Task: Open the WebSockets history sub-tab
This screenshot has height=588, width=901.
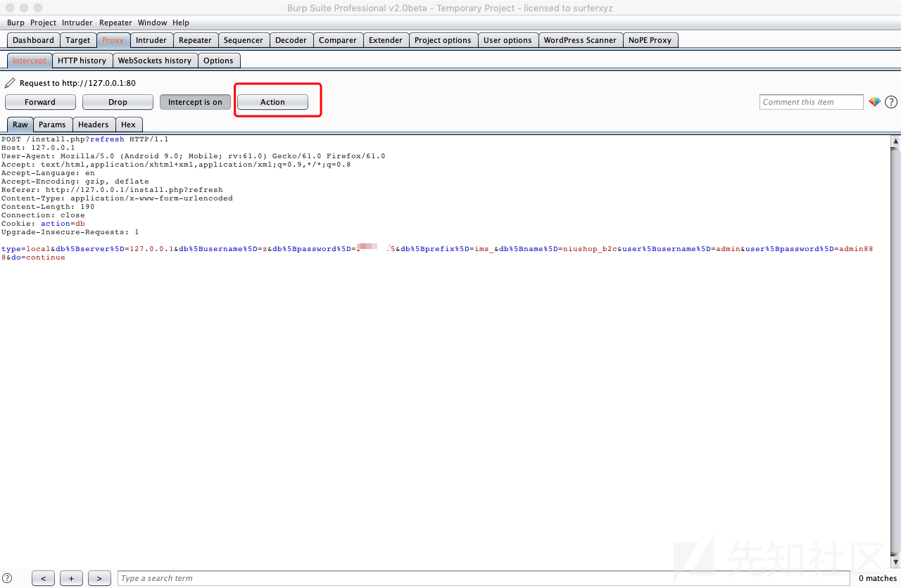Action: click(x=155, y=60)
